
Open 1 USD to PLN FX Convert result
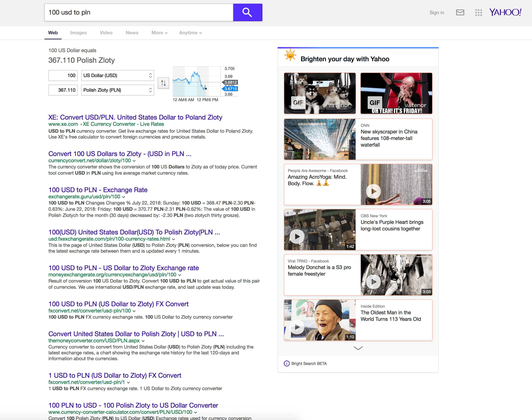pyautogui.click(x=115, y=375)
